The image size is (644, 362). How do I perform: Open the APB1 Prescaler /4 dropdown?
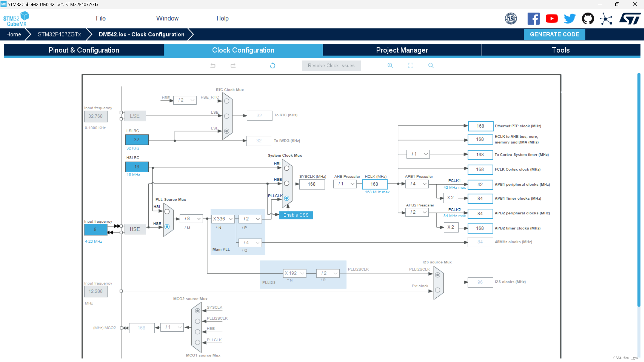pos(417,184)
